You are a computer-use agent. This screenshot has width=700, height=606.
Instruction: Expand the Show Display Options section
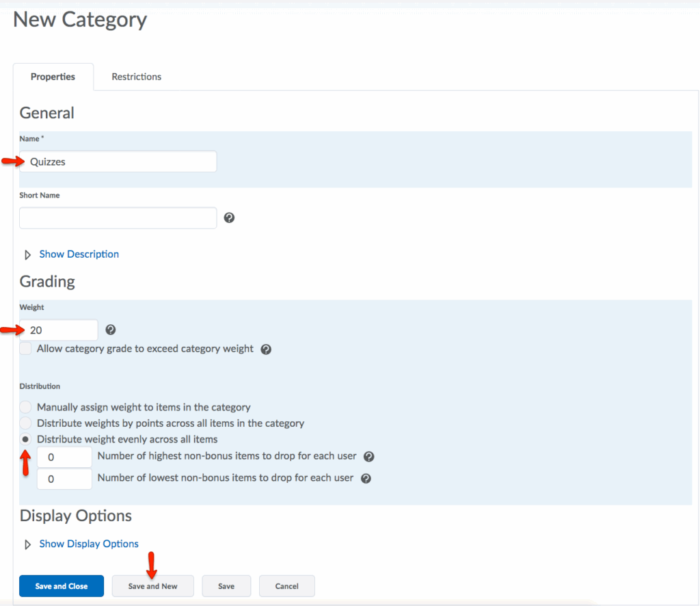pyautogui.click(x=88, y=544)
